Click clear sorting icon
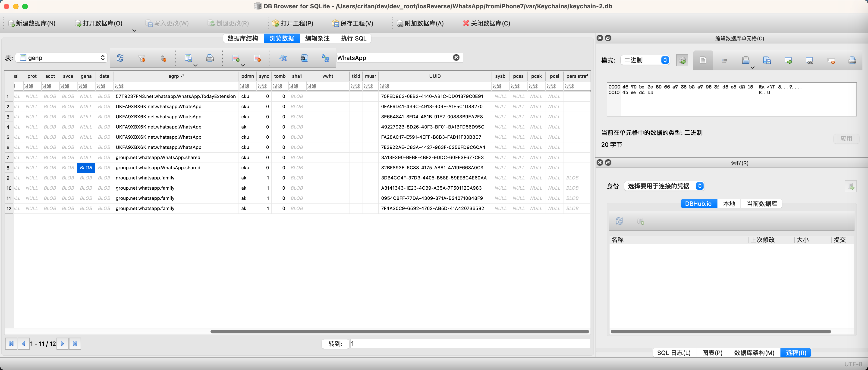The height and width of the screenshot is (370, 868). pos(163,58)
